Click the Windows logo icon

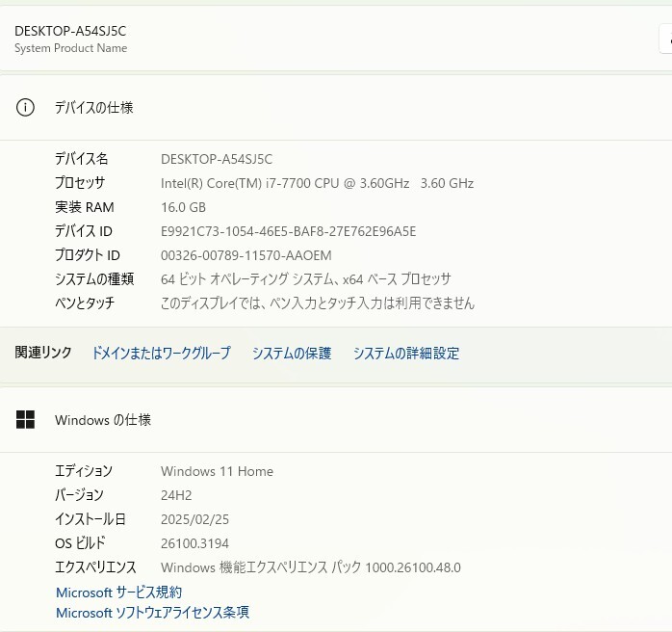25,419
